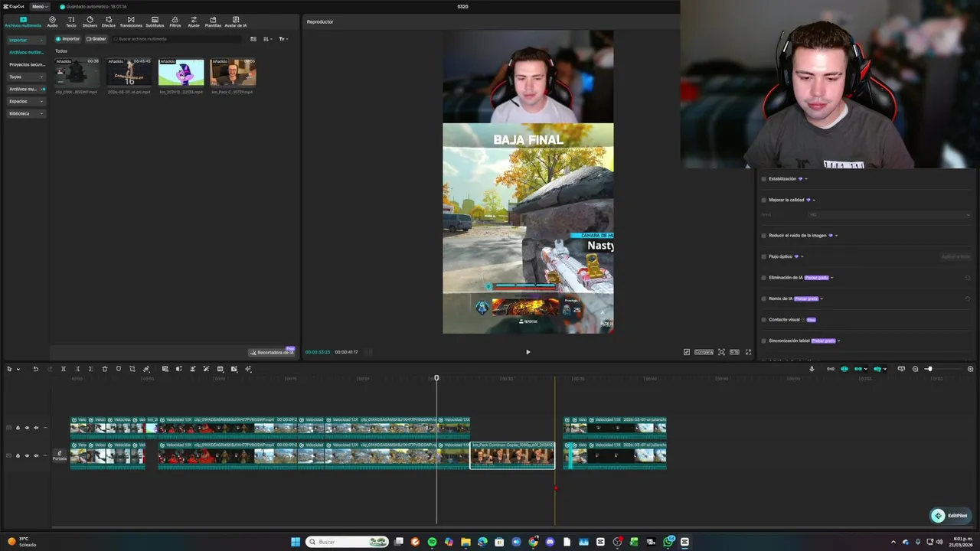Click the split clip tool in timeline toolbar
This screenshot has height=551, width=980.
(x=64, y=369)
